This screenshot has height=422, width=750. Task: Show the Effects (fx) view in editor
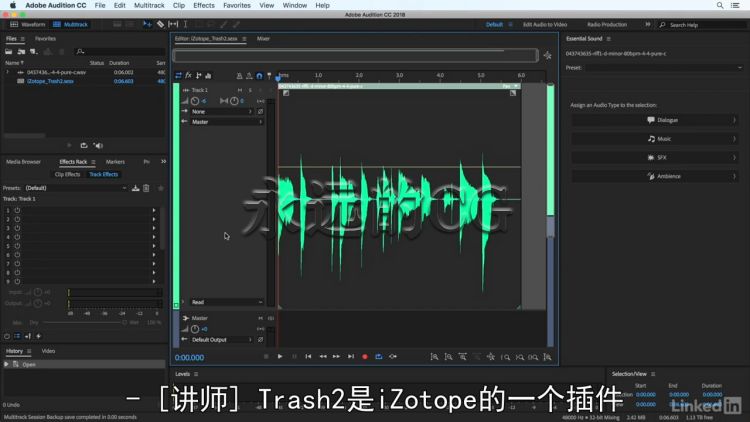[x=188, y=76]
